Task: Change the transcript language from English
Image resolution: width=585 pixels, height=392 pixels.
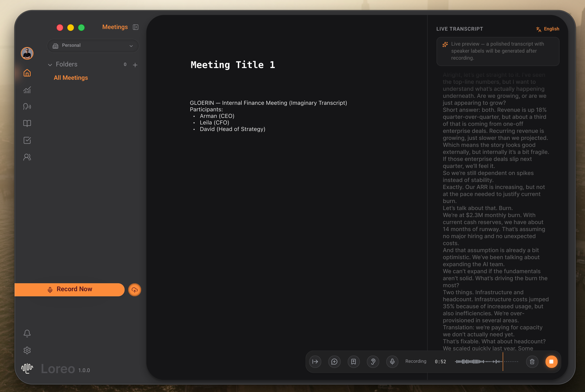Action: (x=548, y=29)
